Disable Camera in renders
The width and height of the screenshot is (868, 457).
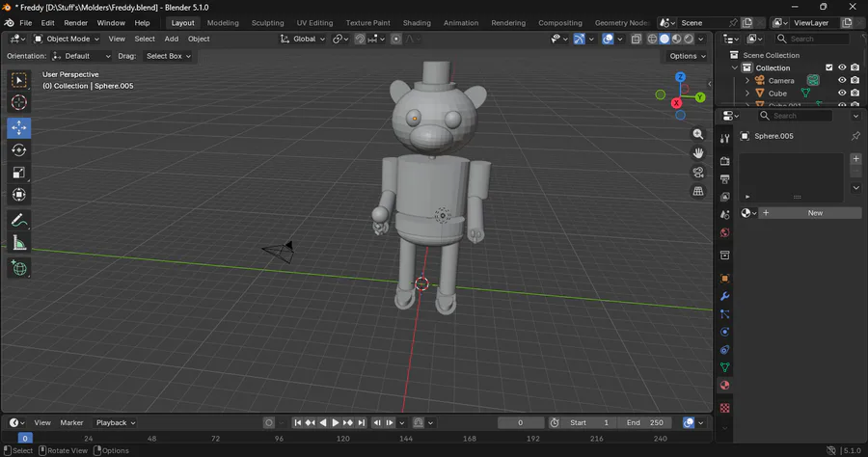(854, 80)
